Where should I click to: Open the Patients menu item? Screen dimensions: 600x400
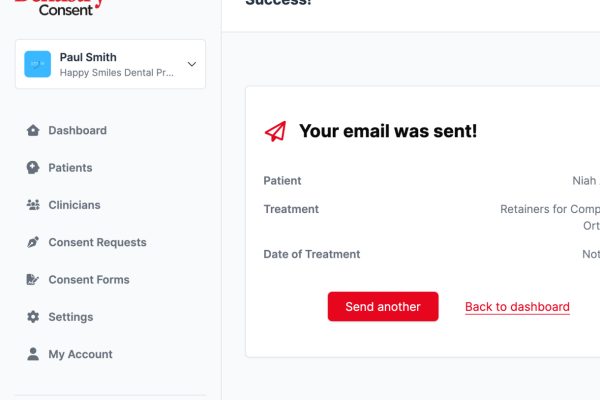(70, 168)
